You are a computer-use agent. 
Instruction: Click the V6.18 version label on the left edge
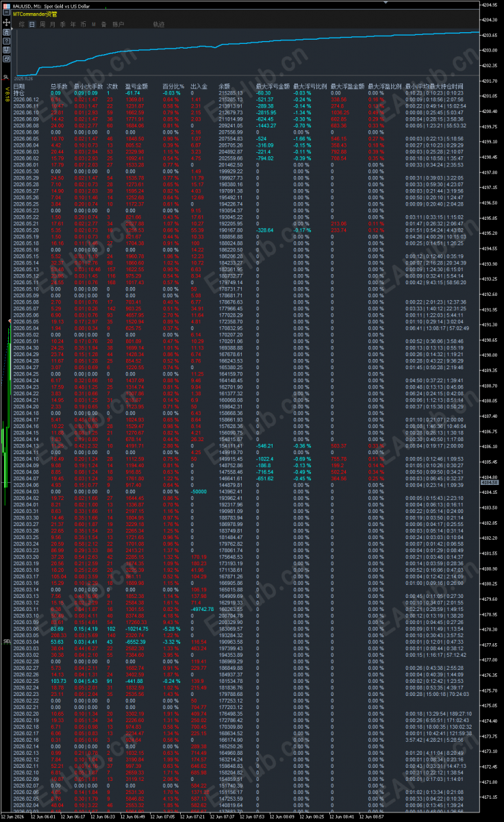pos(8,93)
